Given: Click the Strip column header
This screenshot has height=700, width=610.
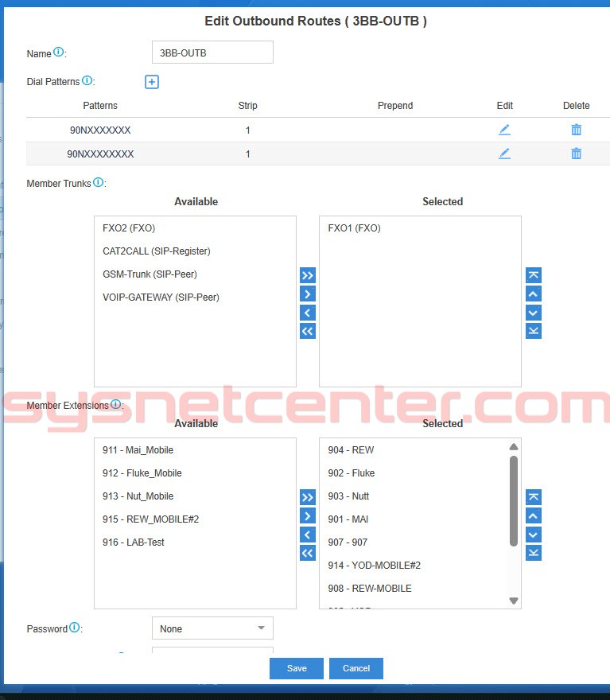Looking at the screenshot, I should tap(247, 106).
